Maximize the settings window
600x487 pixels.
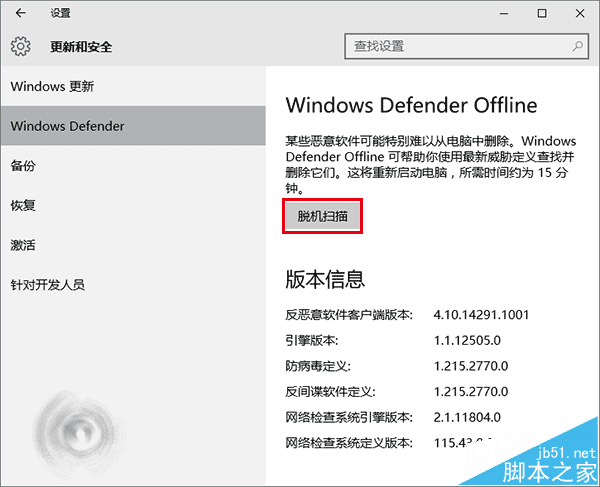pyautogui.click(x=542, y=13)
